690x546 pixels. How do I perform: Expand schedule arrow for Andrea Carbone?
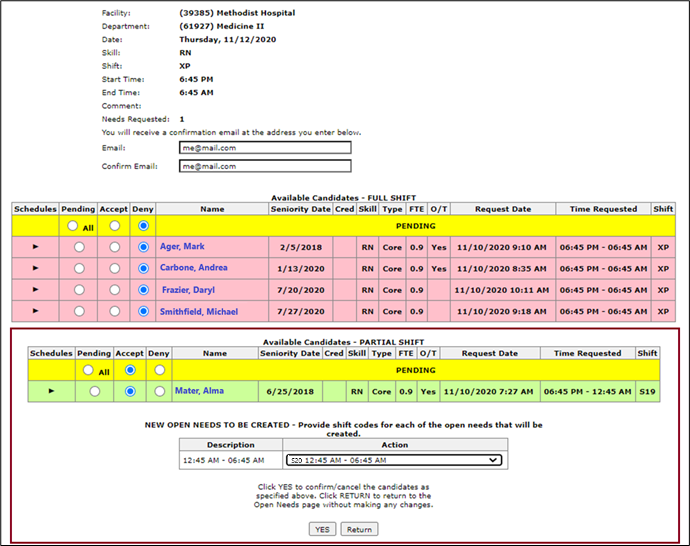36,269
